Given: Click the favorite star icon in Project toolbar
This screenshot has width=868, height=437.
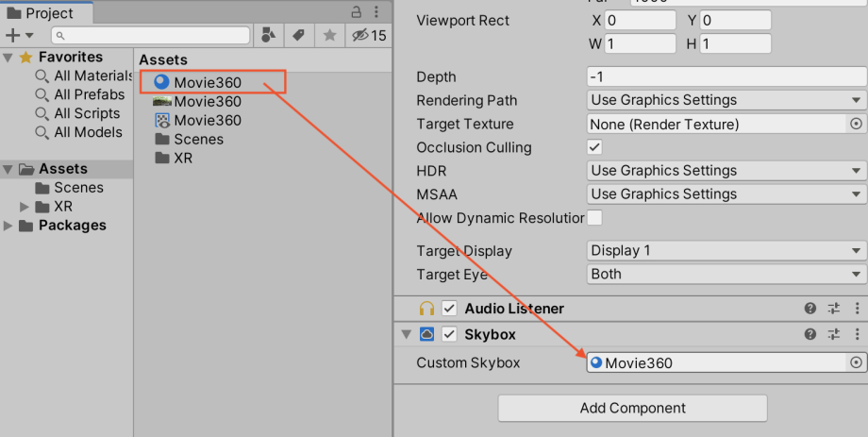Looking at the screenshot, I should (329, 36).
